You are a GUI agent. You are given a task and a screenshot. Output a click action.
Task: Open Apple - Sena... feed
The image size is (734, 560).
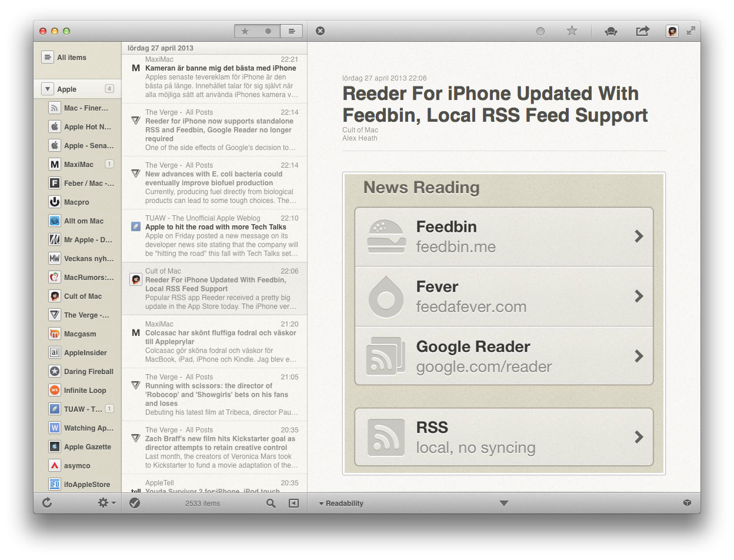coord(78,146)
